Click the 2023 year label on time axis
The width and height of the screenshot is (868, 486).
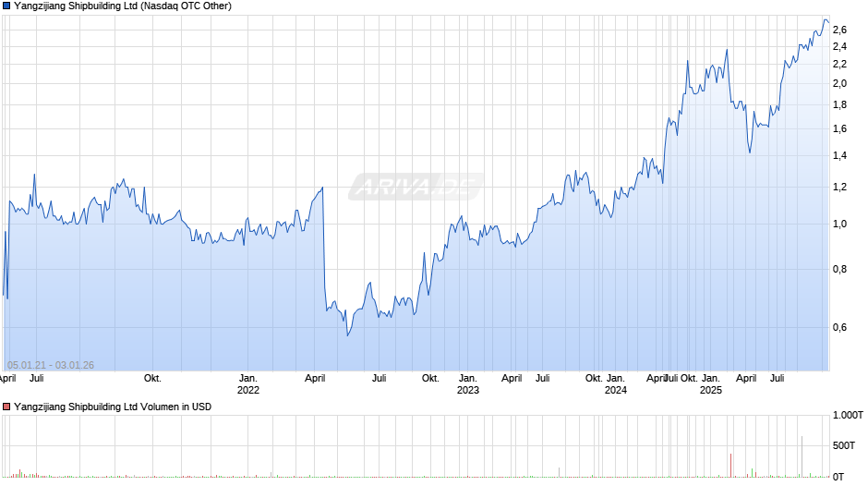click(x=468, y=390)
